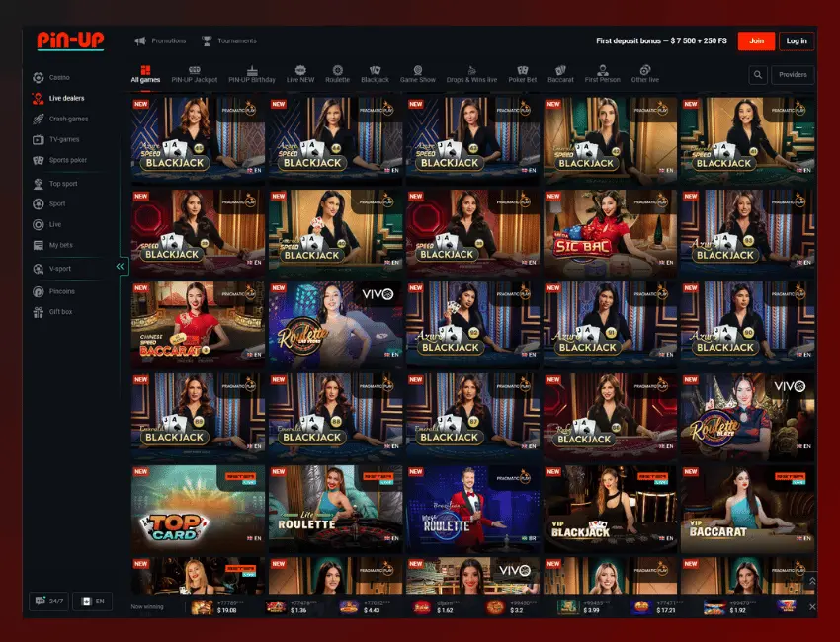This screenshot has height=642, width=840.
Task: Switch to Live NEW tab
Action: point(300,74)
